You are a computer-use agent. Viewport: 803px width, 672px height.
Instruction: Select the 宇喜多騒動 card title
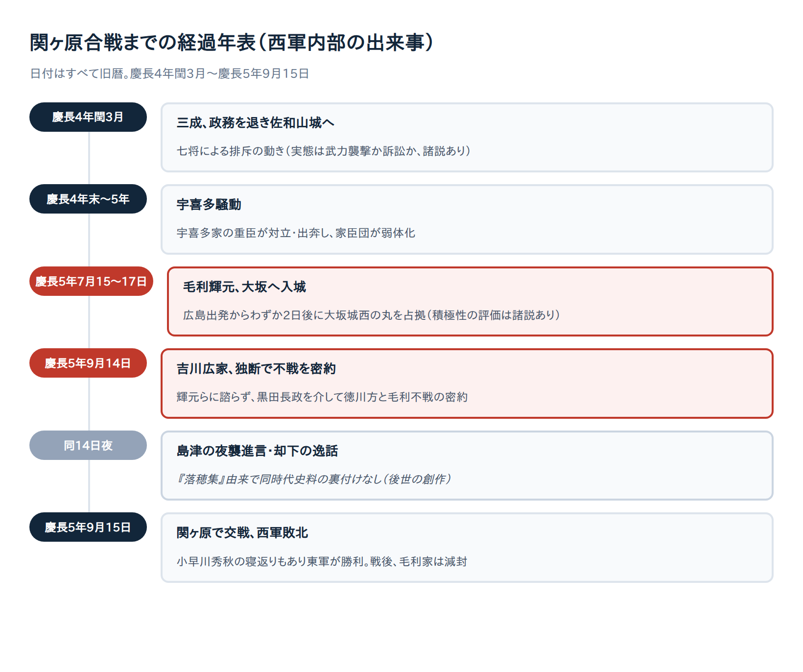(x=209, y=205)
